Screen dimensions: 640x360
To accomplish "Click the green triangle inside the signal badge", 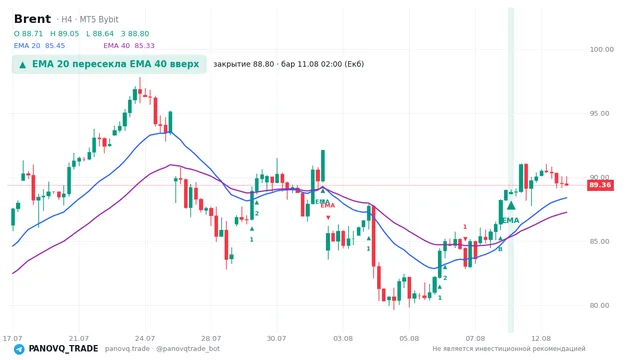I will pos(22,65).
